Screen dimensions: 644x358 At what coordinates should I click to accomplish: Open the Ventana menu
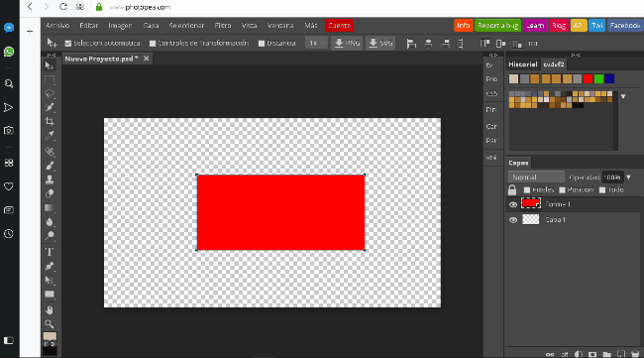click(x=280, y=26)
